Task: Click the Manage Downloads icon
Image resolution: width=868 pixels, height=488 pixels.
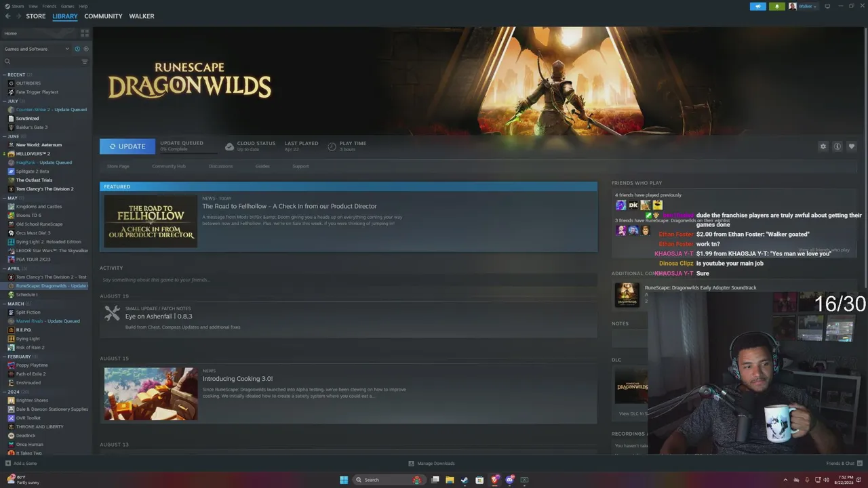Action: (411, 464)
